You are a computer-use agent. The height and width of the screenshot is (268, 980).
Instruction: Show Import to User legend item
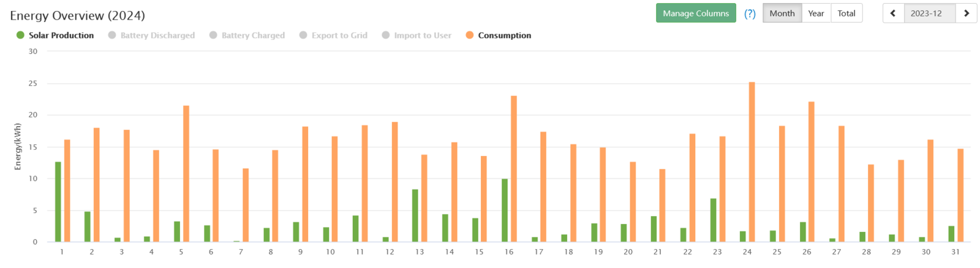(x=417, y=35)
